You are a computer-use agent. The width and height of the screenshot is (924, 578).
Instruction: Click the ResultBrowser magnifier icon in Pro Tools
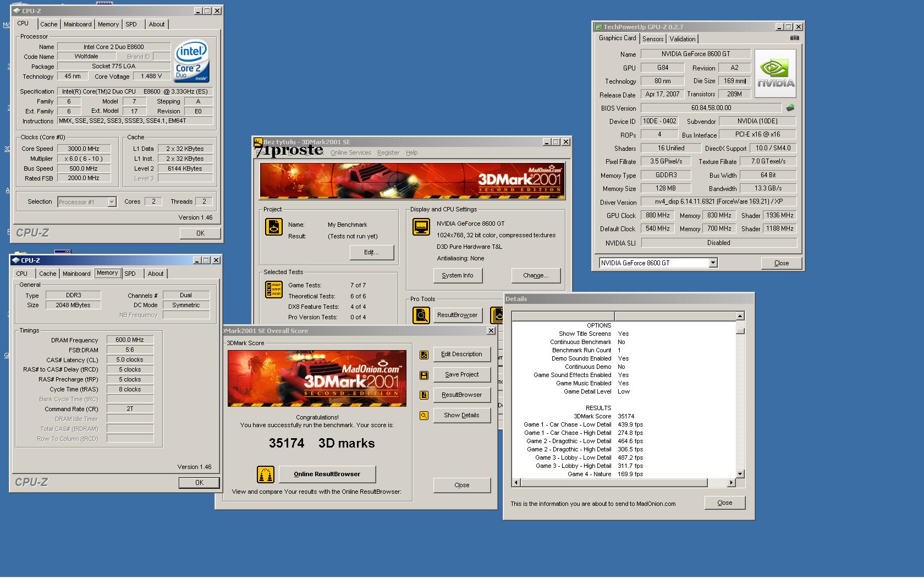pos(421,315)
